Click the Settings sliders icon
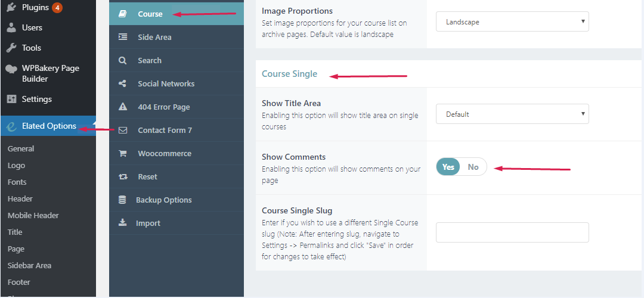This screenshot has width=644, height=298. click(11, 99)
